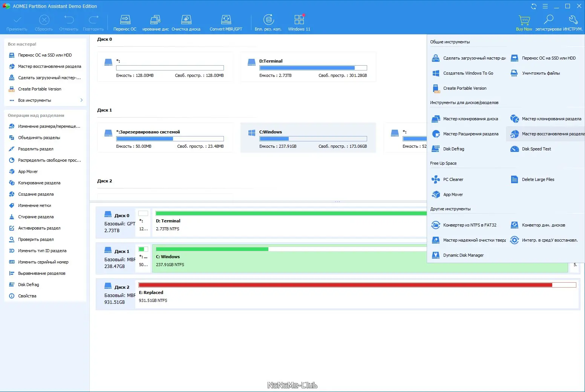Select the D:Terminal partition card

tap(308, 67)
